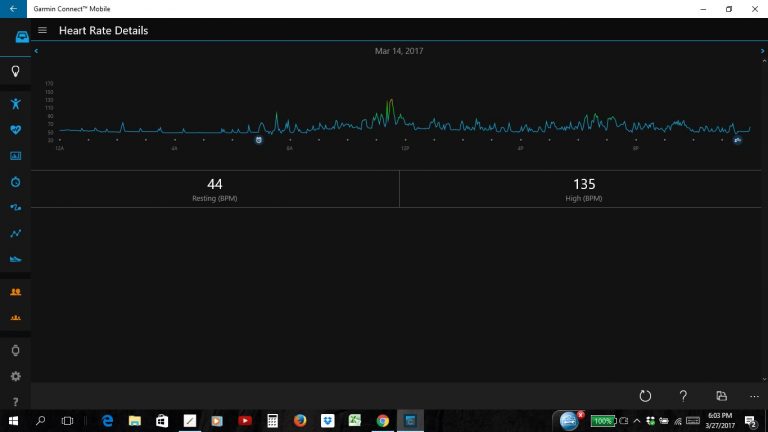Click the green peak on heart rate graph
The image size is (768, 432).
click(390, 108)
